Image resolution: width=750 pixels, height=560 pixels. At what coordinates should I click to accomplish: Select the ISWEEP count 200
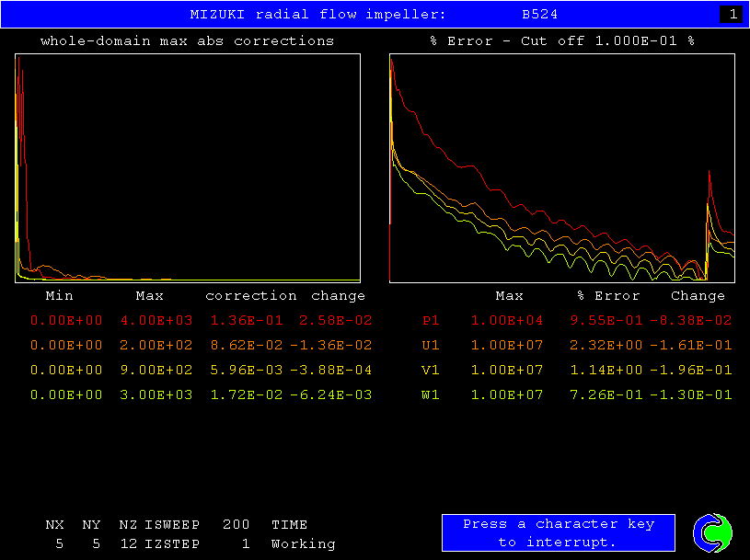[237, 525]
